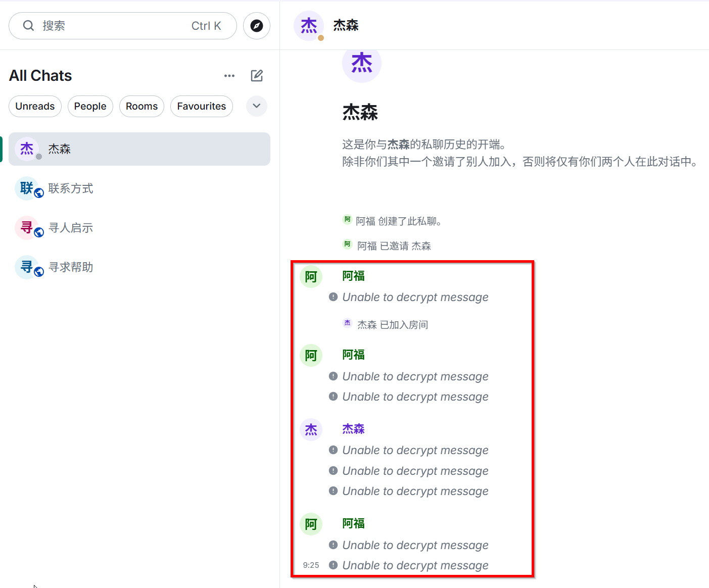Click the 寻人启示 room avatar
The width and height of the screenshot is (709, 588).
(27, 228)
